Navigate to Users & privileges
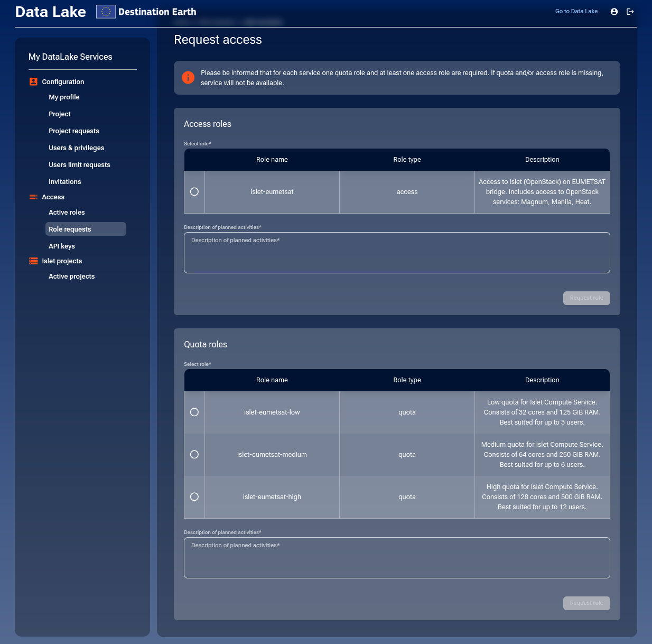This screenshot has height=644, width=652. pyautogui.click(x=76, y=148)
